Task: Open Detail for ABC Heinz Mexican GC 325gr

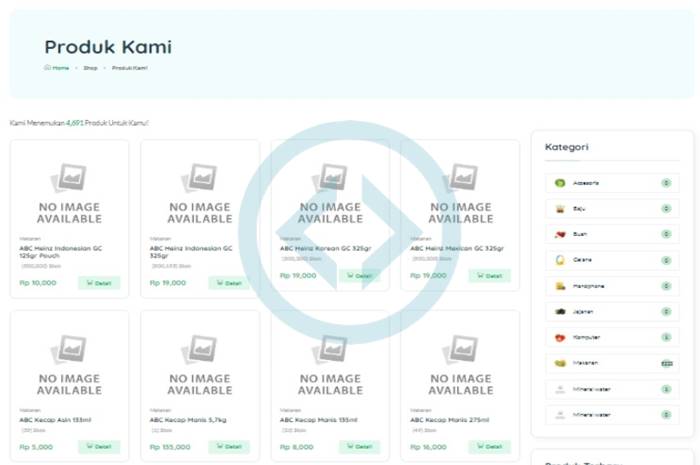Action: coord(489,276)
